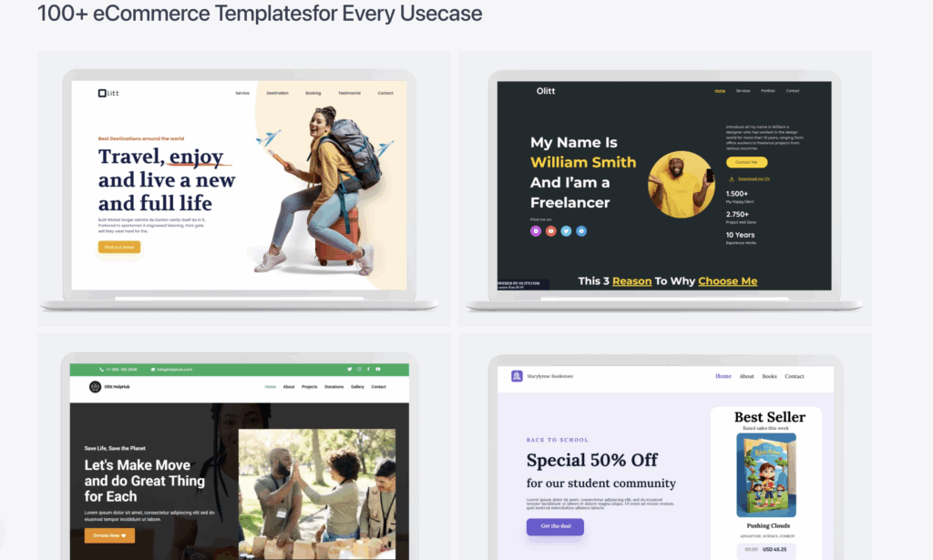Click the underlined Choose Me link

pyautogui.click(x=728, y=281)
